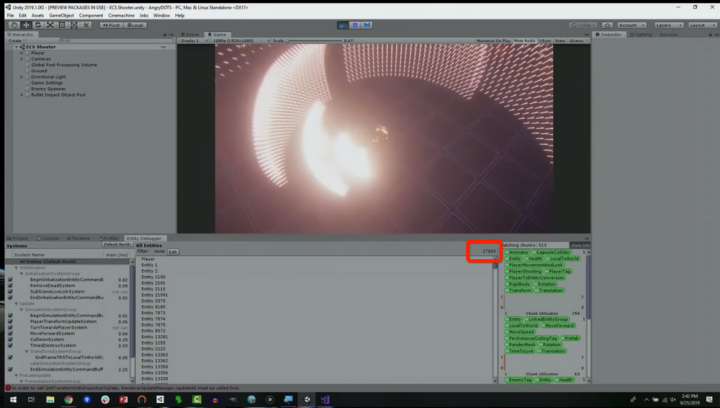Toggle the CollisionSystem checkbox
The height and width of the screenshot is (408, 720).
point(10,339)
